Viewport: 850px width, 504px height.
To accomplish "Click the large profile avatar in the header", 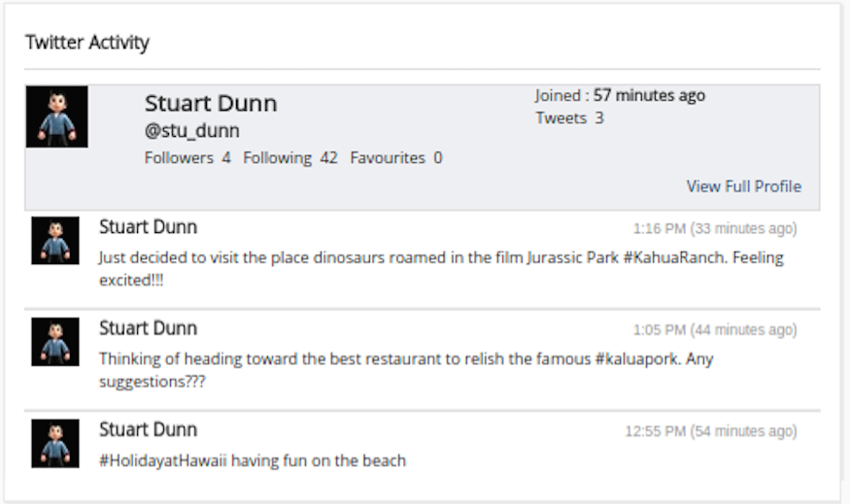I will (x=56, y=117).
